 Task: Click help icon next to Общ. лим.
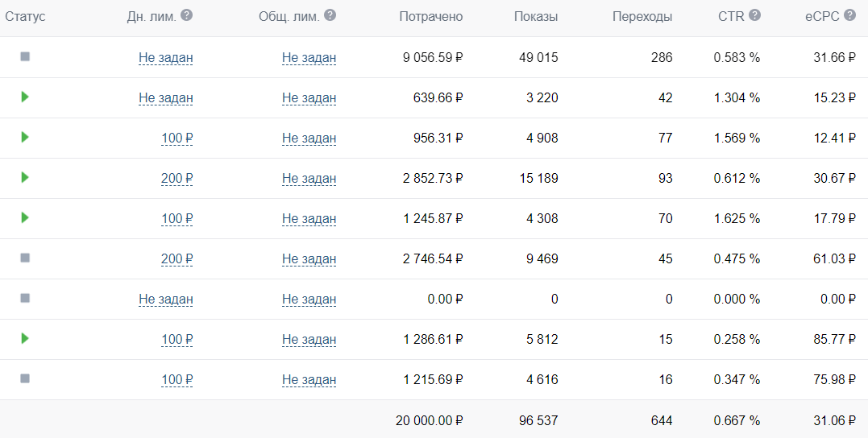[x=330, y=15]
